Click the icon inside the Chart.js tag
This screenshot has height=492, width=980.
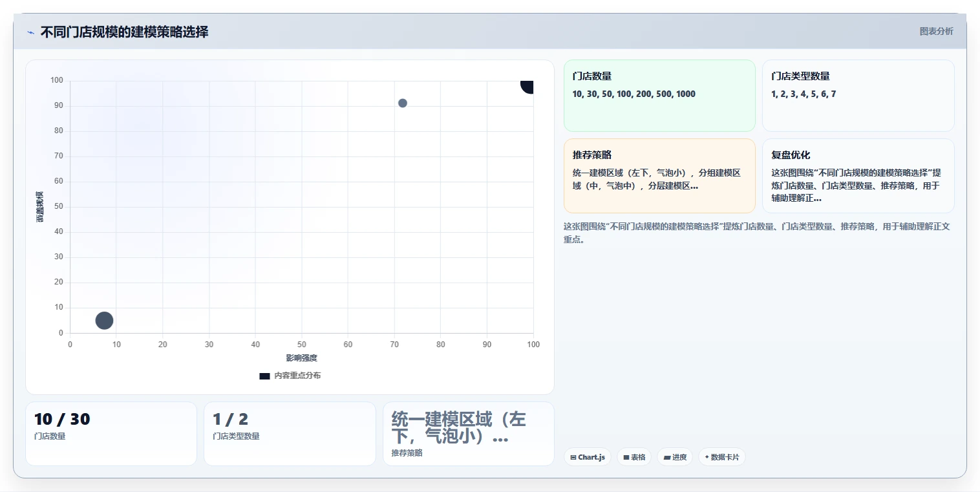tap(573, 457)
